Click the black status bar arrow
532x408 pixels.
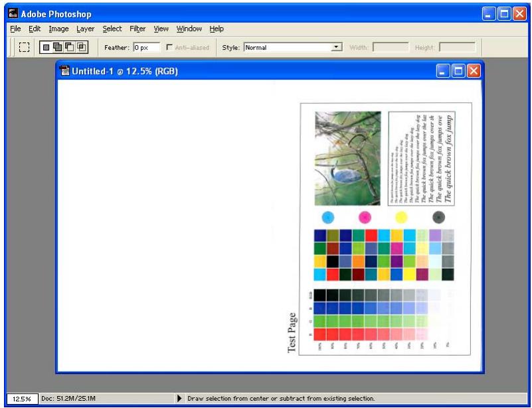(179, 399)
